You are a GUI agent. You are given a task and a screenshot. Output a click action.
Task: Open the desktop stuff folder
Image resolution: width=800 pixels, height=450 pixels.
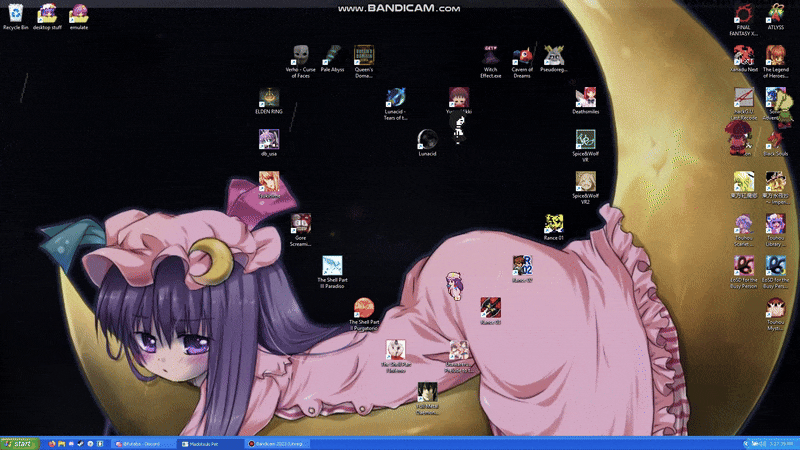47,14
